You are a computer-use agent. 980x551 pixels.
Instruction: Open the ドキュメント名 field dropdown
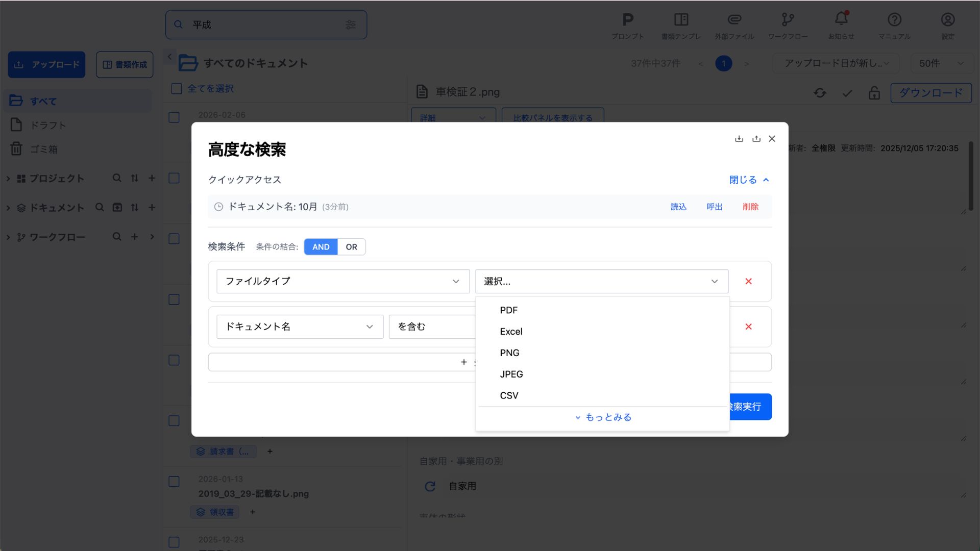coord(300,327)
